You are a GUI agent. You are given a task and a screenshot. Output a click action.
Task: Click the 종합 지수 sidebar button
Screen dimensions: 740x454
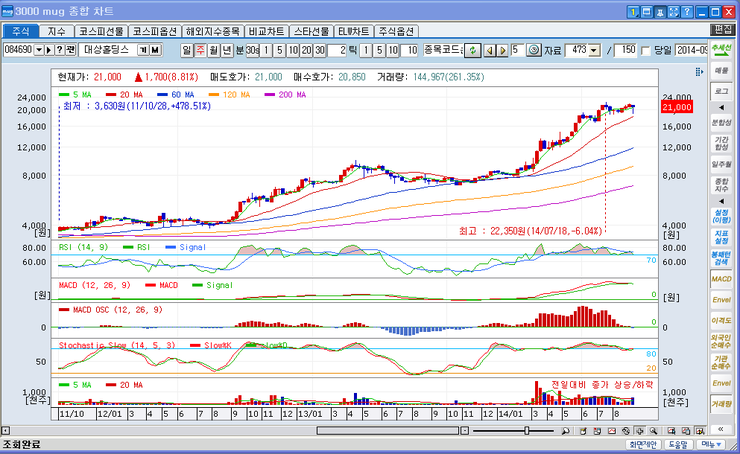(x=722, y=185)
